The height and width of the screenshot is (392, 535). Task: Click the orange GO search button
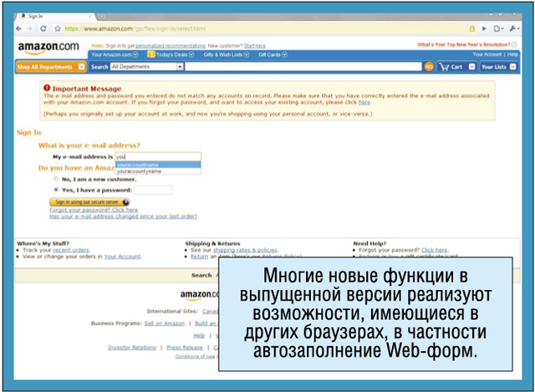(x=429, y=67)
